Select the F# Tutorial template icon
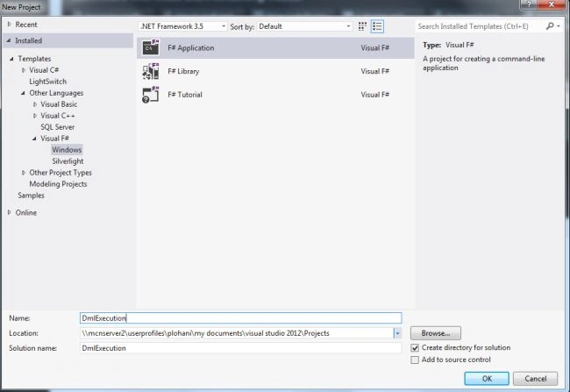Image resolution: width=570 pixels, height=392 pixels. [151, 95]
